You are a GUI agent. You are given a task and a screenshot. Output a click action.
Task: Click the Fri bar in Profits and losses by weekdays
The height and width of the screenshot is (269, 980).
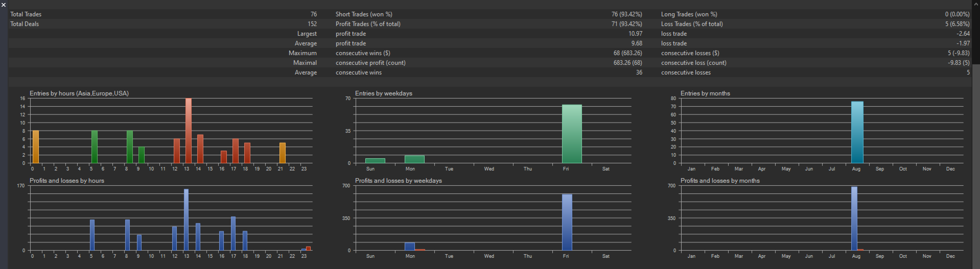coord(567,223)
